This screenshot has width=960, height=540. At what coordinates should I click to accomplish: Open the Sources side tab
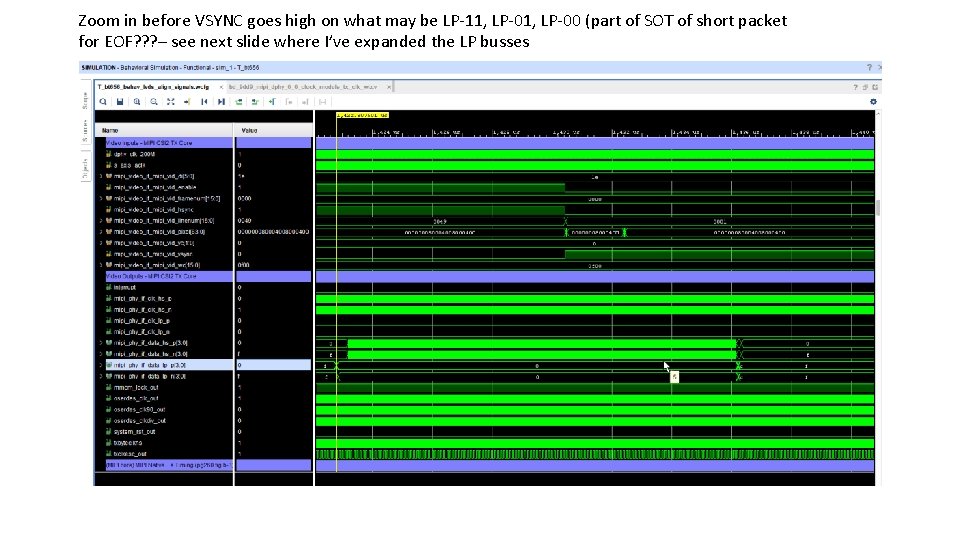pyautogui.click(x=86, y=132)
